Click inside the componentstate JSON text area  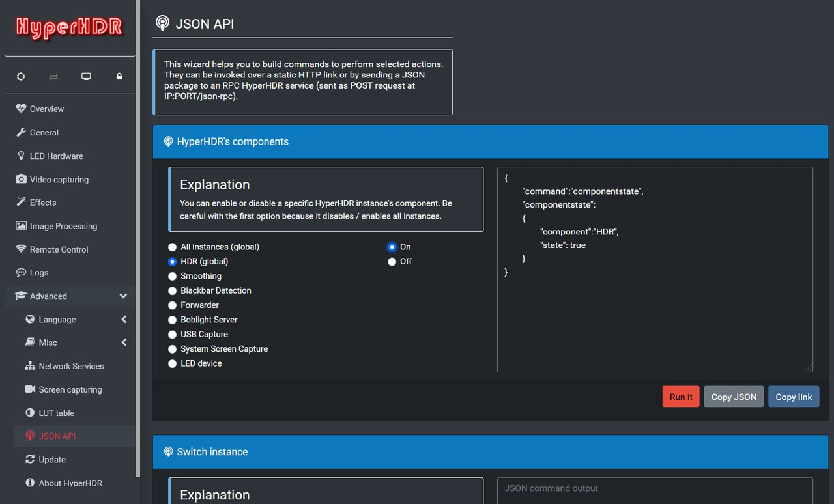655,270
